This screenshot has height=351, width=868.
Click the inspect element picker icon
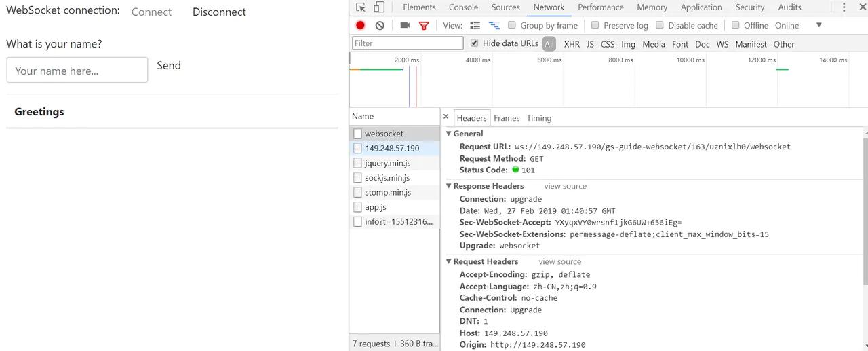(361, 7)
